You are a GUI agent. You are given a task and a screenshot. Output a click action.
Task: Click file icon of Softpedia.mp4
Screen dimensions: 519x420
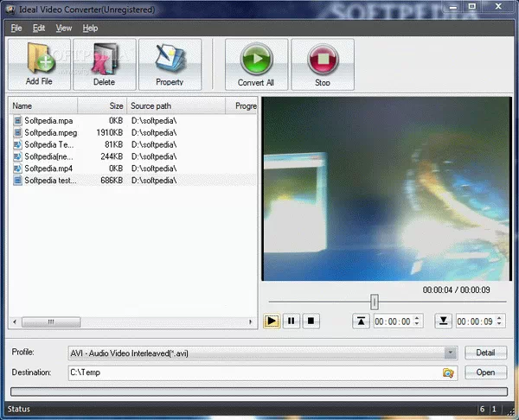pos(17,168)
